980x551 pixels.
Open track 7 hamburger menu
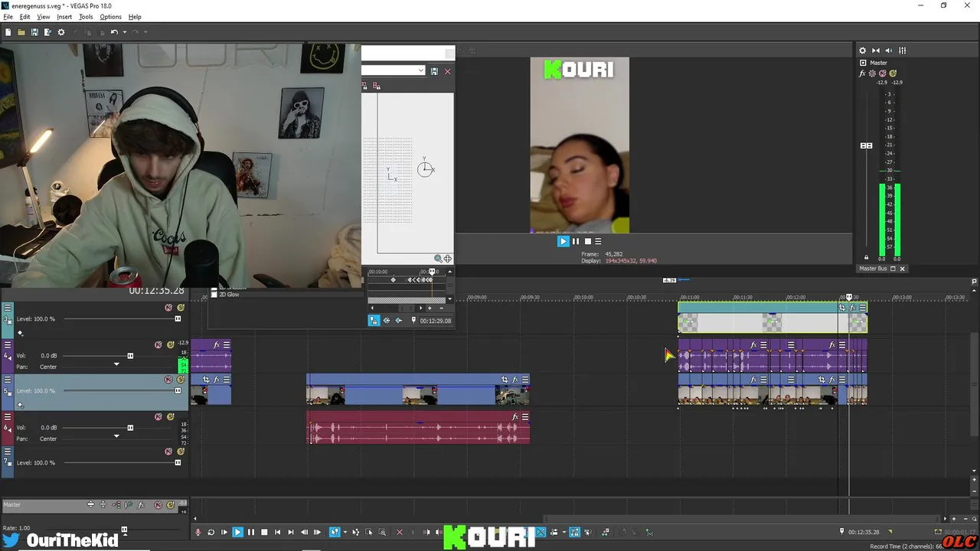(x=8, y=452)
